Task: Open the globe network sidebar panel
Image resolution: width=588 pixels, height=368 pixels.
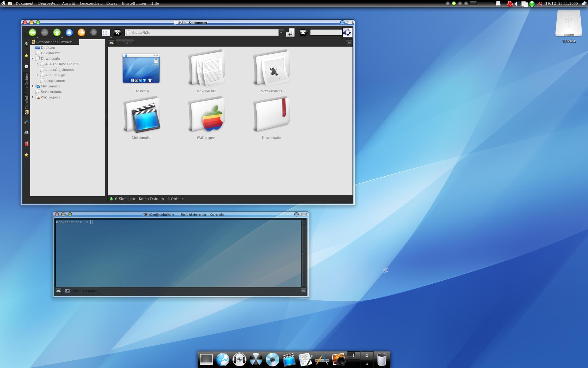Action: 26,44
